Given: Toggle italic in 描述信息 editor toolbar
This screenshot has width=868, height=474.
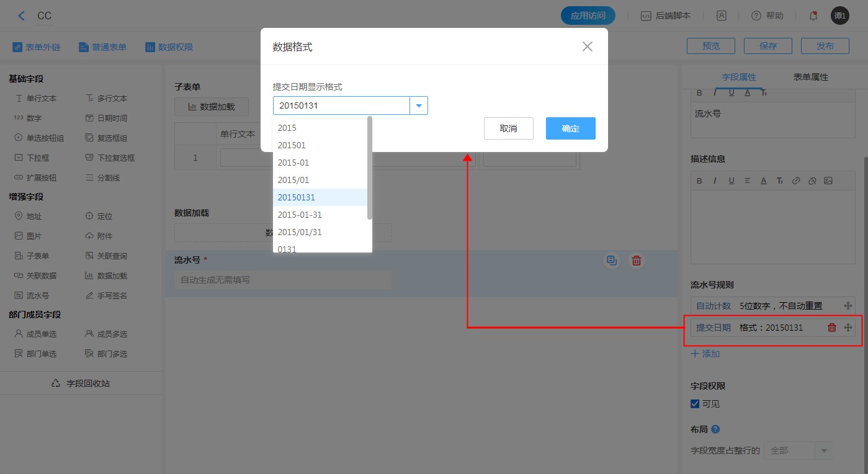Looking at the screenshot, I should coord(715,181).
